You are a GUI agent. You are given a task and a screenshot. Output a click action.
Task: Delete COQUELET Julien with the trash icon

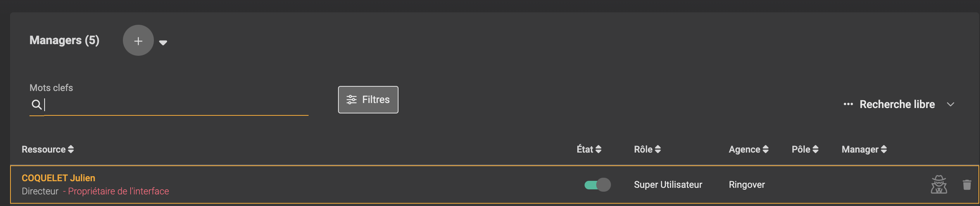(x=967, y=185)
